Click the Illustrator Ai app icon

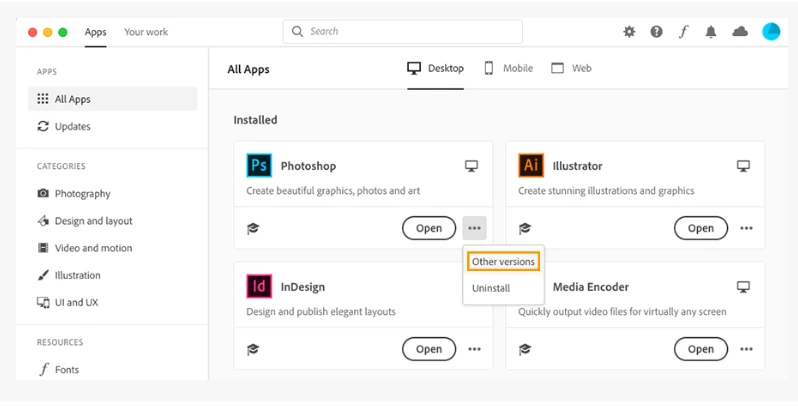tap(531, 165)
